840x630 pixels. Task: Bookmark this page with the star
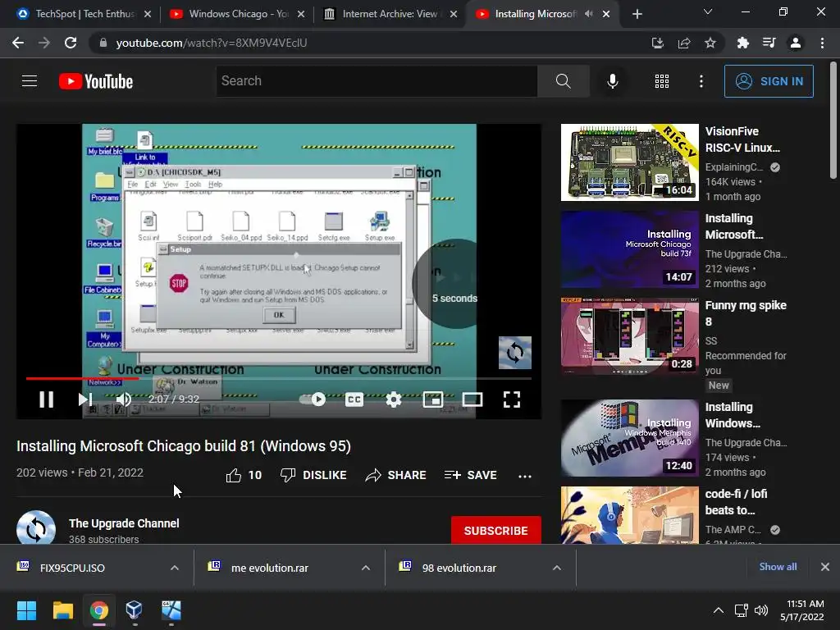click(x=710, y=43)
